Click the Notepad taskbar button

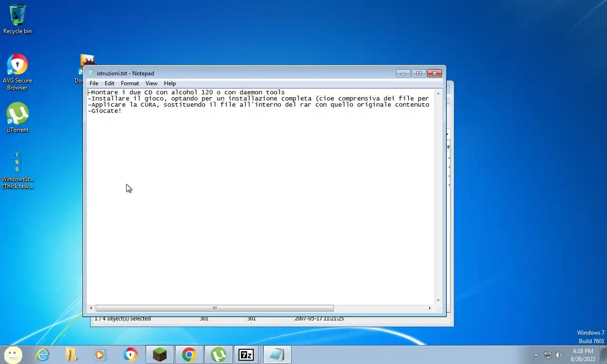click(x=277, y=355)
